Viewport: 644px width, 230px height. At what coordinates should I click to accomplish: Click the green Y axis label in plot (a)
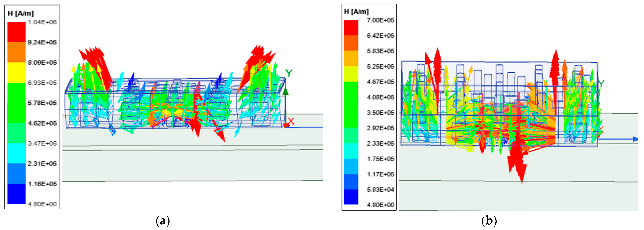(x=289, y=73)
